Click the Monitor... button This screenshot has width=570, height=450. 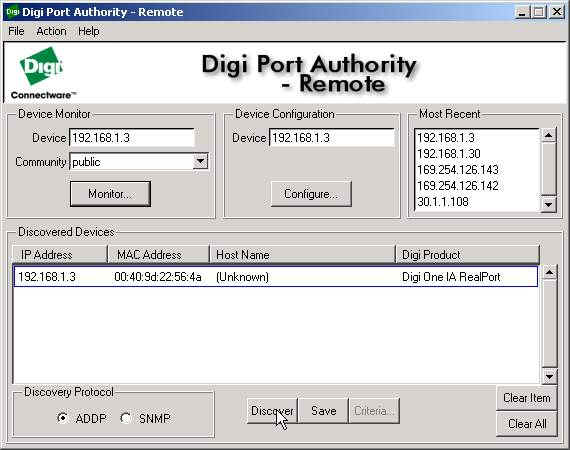(x=110, y=194)
